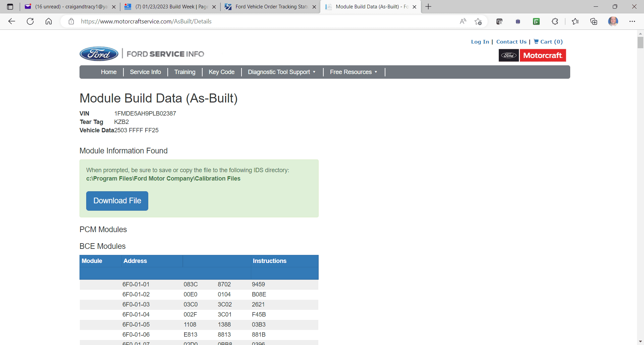Click Vehicle Data value 2503 FFFF FF25
Screen dimensions: 644x345
click(136, 130)
